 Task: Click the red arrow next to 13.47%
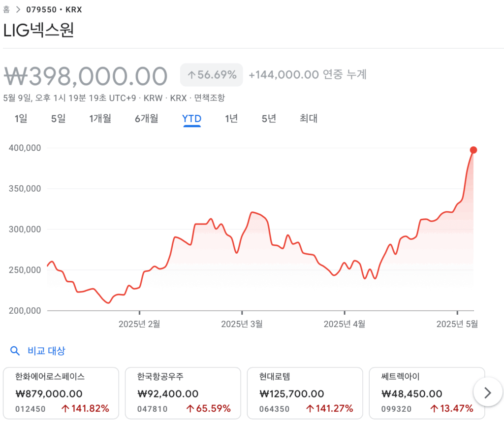coord(434,408)
